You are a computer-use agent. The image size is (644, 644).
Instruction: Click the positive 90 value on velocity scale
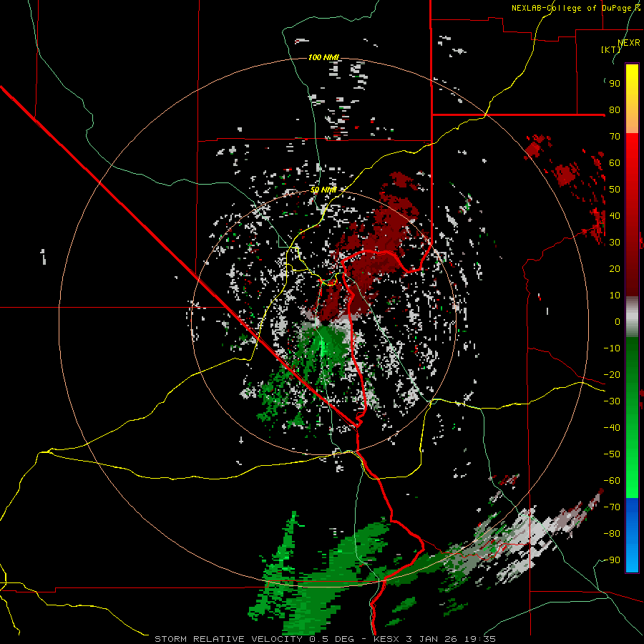615,84
